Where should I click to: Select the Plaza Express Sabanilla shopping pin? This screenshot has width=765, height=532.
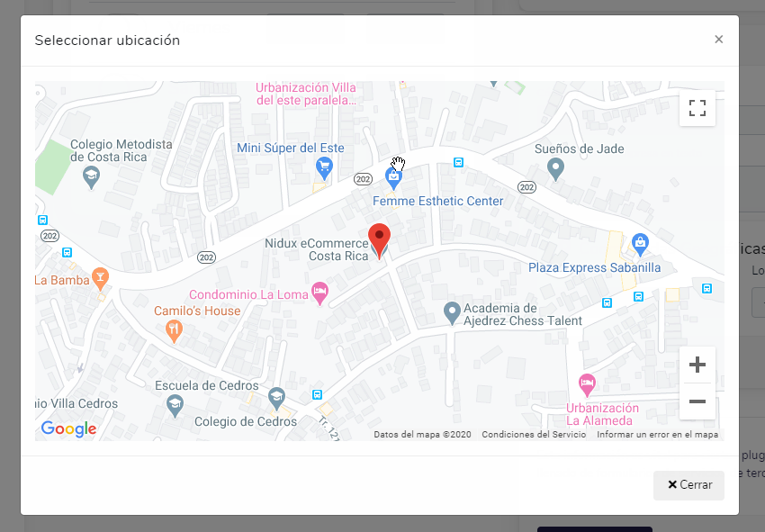(x=640, y=245)
